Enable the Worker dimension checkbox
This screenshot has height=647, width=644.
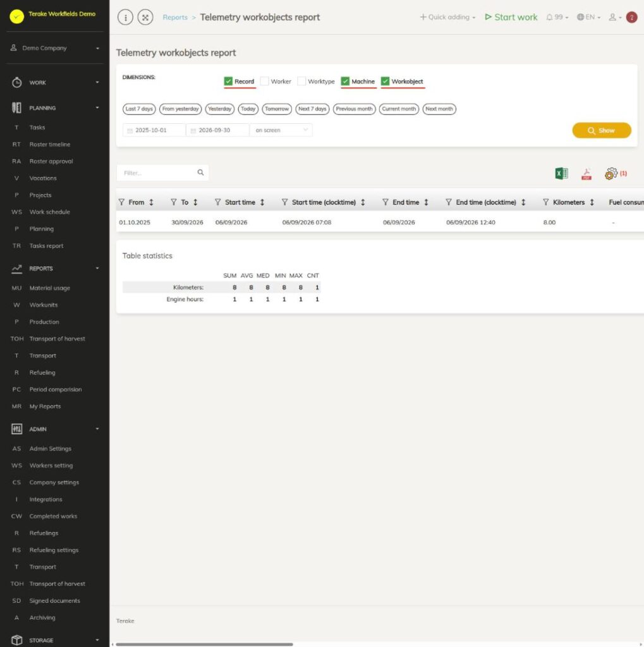pos(265,82)
